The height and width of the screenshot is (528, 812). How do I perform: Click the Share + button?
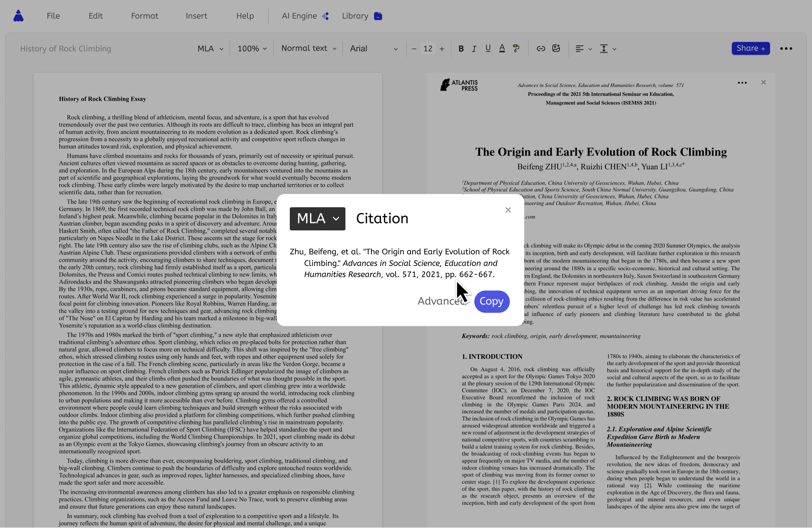(750, 48)
